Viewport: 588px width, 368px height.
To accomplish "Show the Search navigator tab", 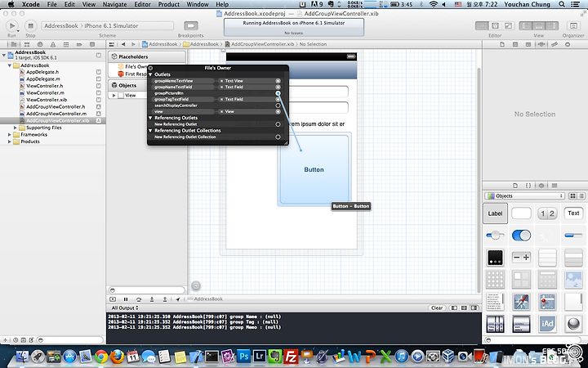I will click(x=40, y=44).
